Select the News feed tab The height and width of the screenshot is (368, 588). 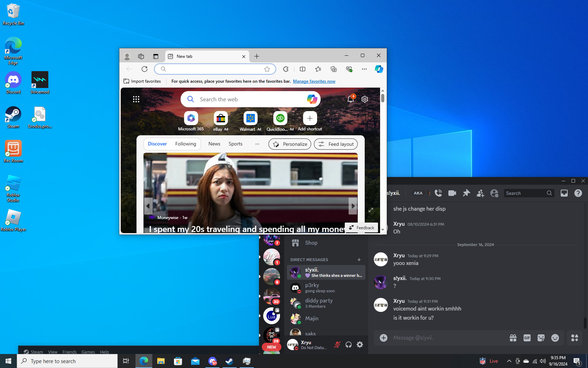coord(214,144)
